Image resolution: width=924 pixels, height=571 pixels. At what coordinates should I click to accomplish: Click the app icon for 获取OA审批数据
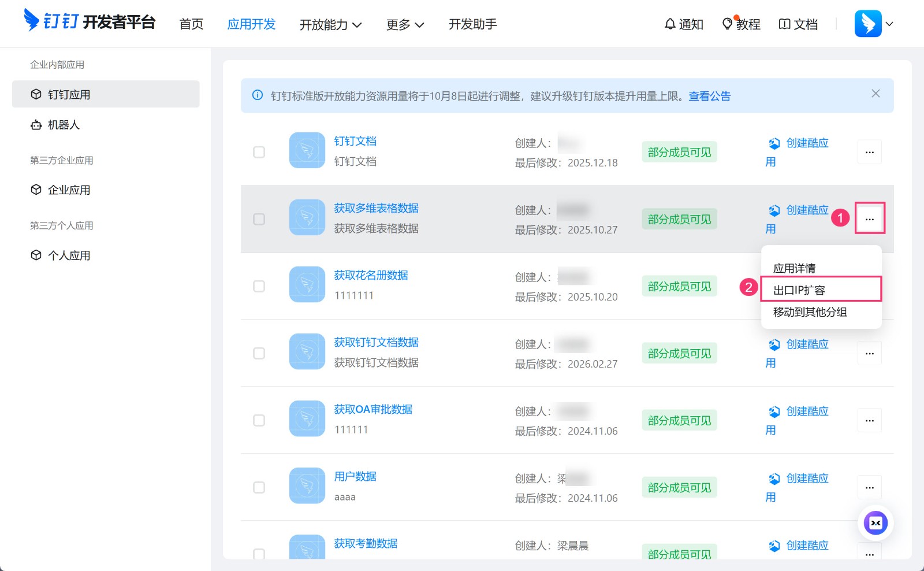(x=307, y=418)
